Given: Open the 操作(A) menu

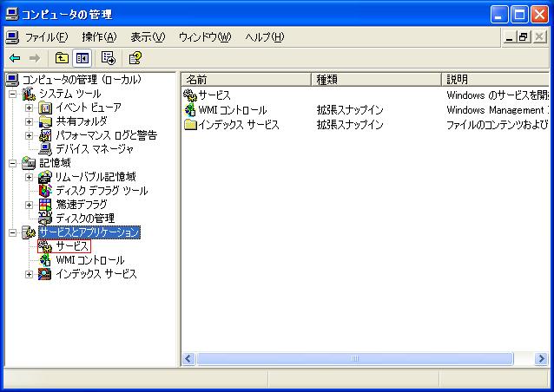Looking at the screenshot, I should (99, 37).
